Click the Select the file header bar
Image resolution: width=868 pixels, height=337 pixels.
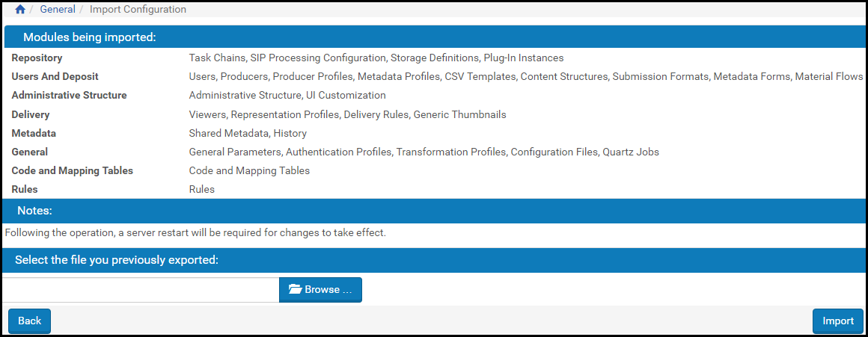(116, 260)
